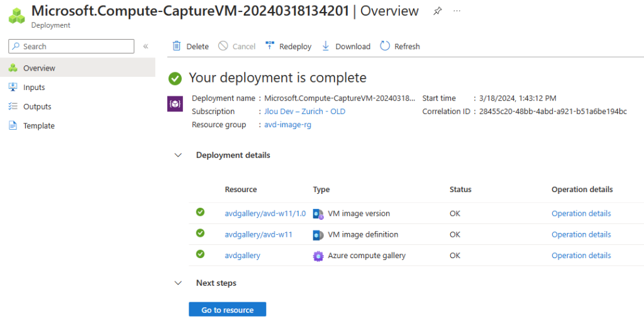This screenshot has width=644, height=323.
Task: Open the Inputs menu item
Action: click(x=77, y=87)
